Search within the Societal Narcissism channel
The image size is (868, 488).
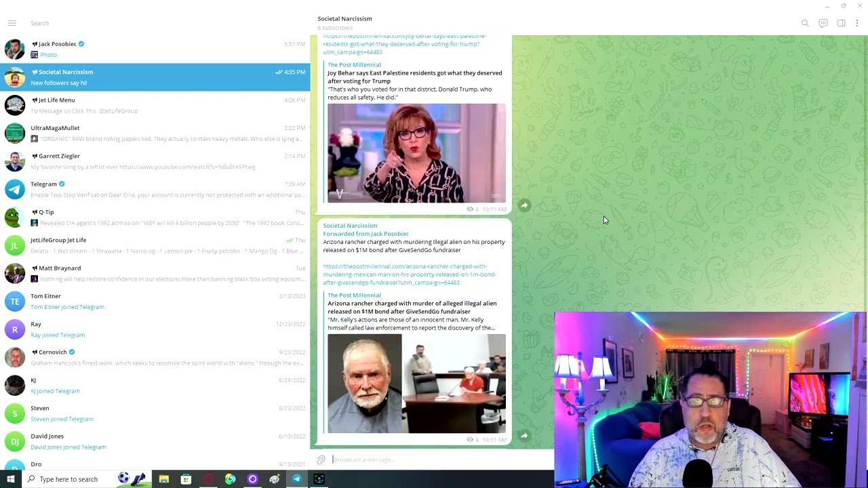click(x=805, y=23)
